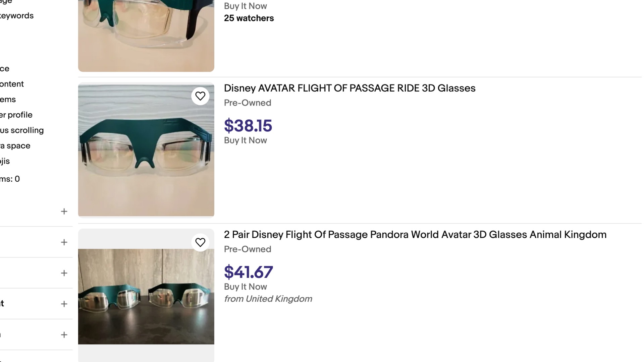Open 'Disney AVATAR FLIGHT OF PASSAGE RIDE' listing title
The width and height of the screenshot is (644, 362).
pos(350,88)
